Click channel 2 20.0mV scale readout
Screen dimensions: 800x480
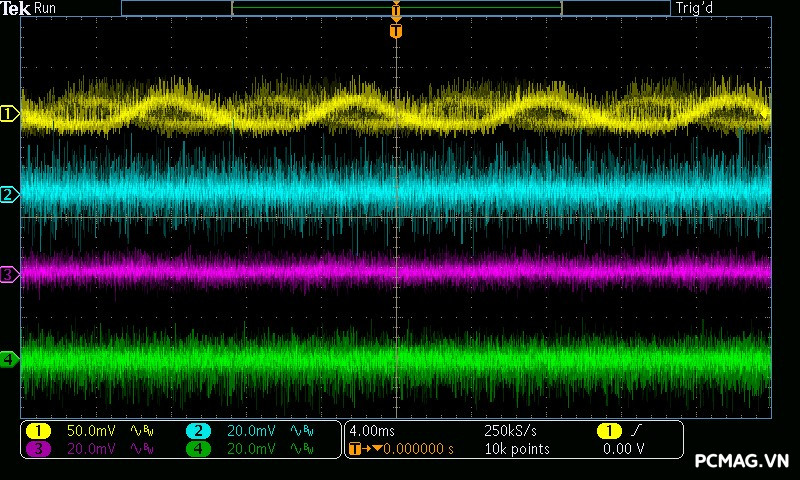(251, 431)
